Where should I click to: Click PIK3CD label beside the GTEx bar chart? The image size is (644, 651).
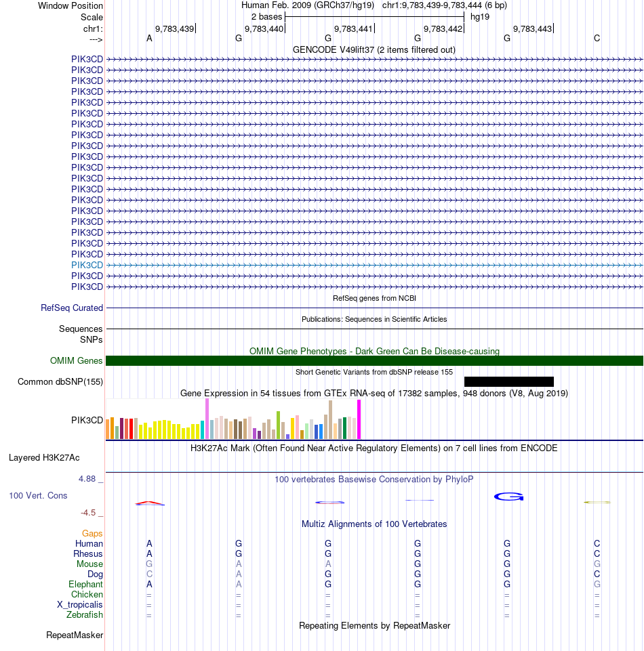[87, 420]
